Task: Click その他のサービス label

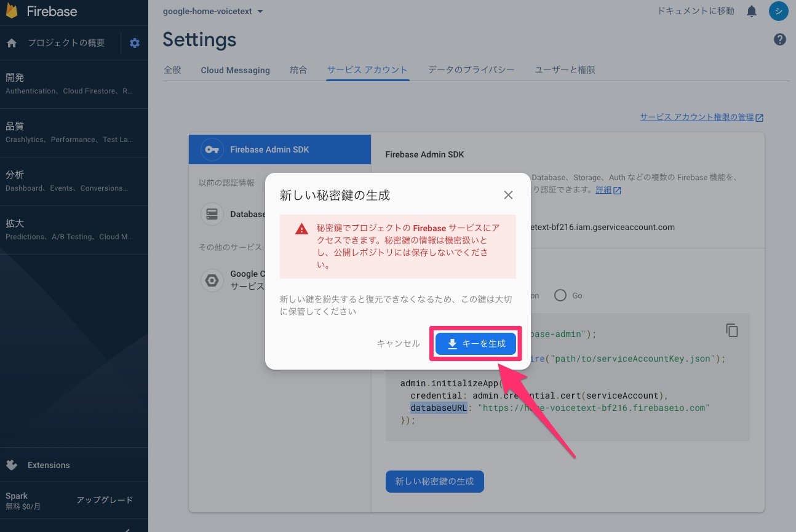Action: [x=230, y=247]
